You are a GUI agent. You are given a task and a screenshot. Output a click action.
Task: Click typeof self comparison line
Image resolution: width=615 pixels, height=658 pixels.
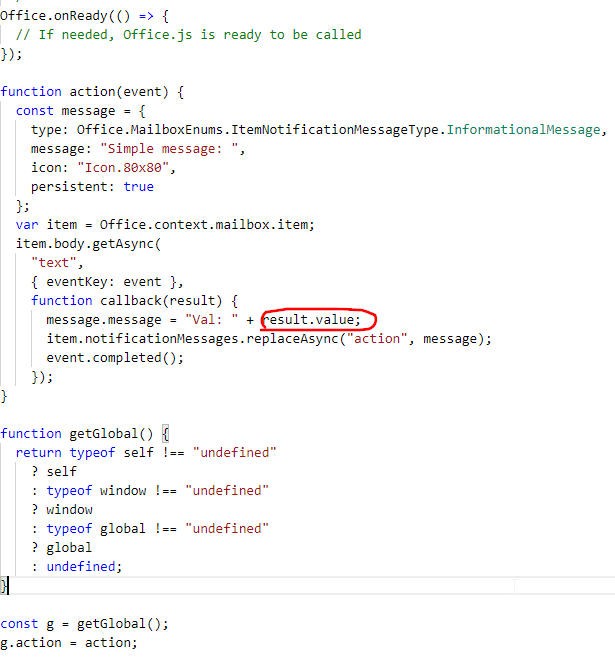tap(146, 453)
